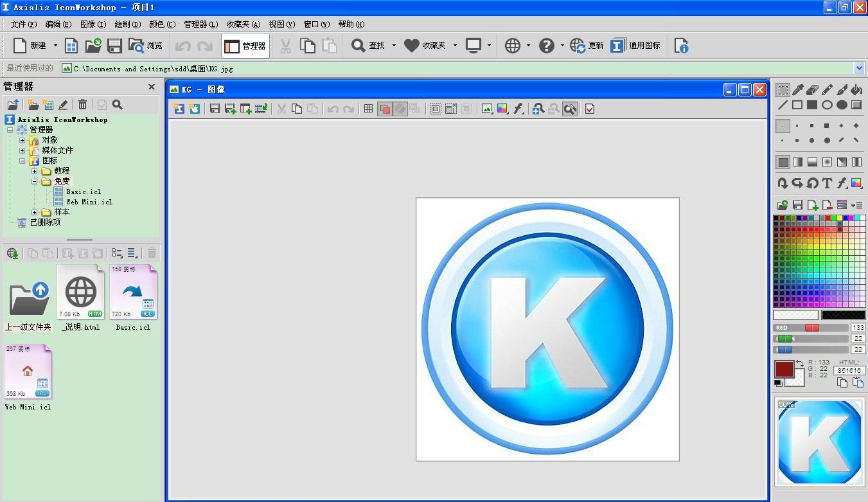Toggle the 管理器 panel button in main toolbar
This screenshot has width=868, height=502.
[245, 46]
